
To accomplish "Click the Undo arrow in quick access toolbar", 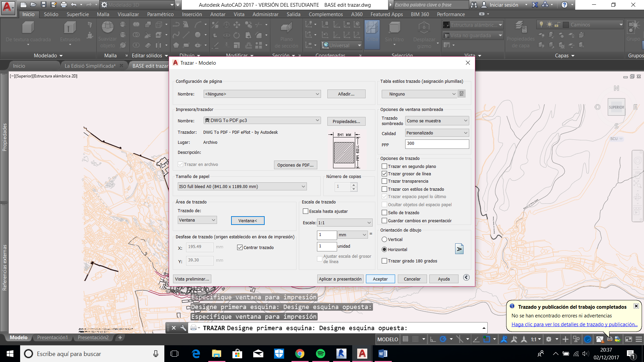I will pyautogui.click(x=74, y=5).
